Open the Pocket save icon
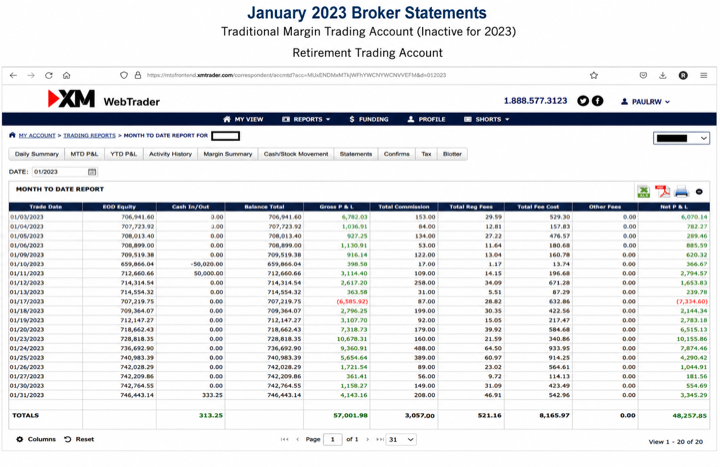Viewport: 720px width, 467px height. click(643, 75)
